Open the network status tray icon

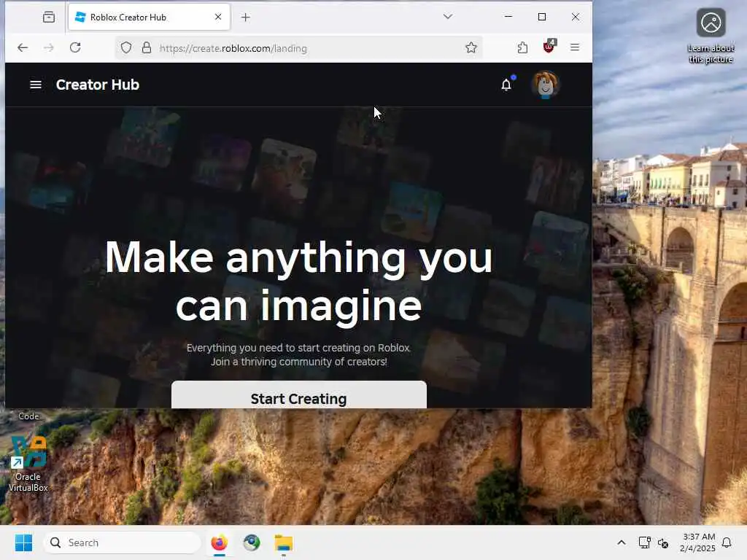644,542
